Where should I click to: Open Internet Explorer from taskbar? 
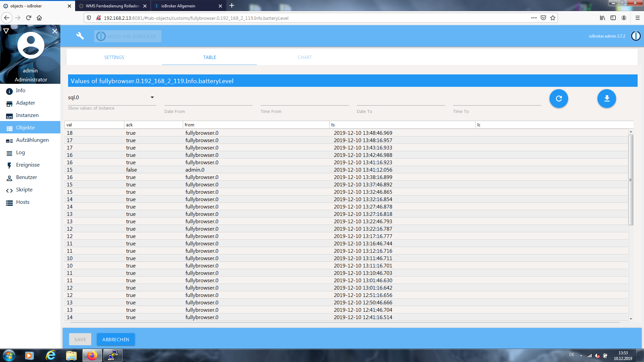(51, 355)
